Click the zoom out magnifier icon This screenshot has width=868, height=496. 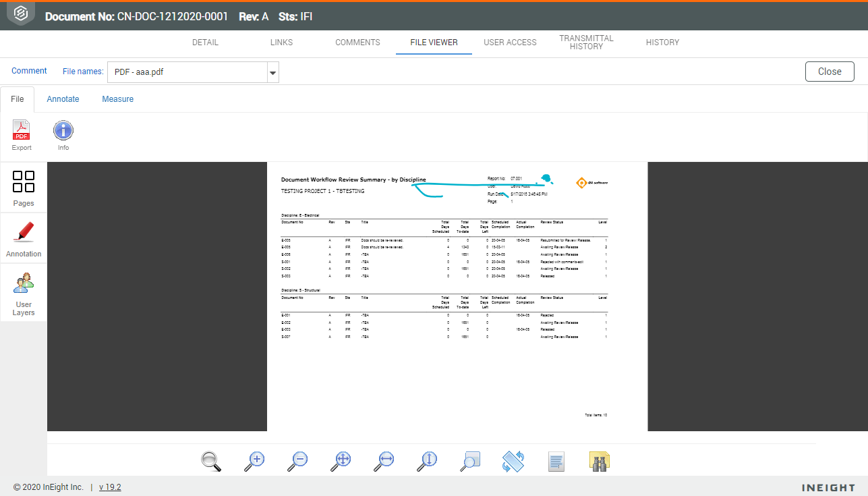pyautogui.click(x=297, y=460)
